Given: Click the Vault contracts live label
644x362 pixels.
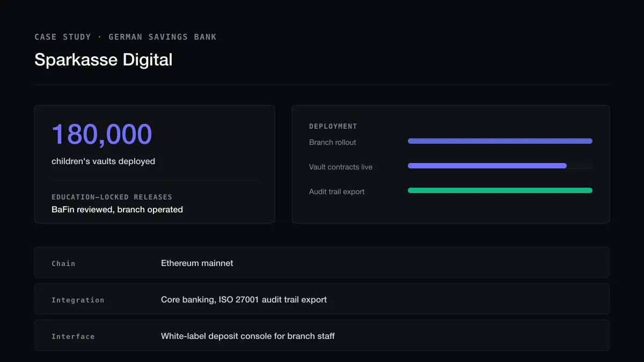Looking at the screenshot, I should click(x=341, y=167).
